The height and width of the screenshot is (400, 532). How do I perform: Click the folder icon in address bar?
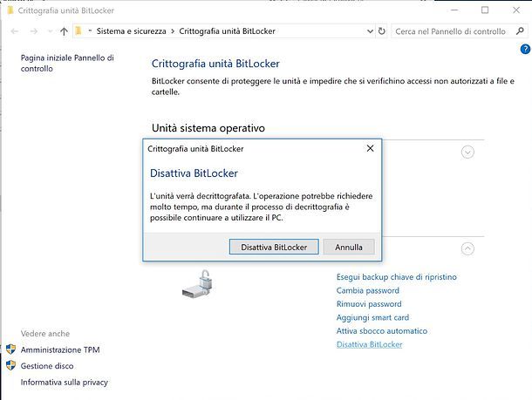click(x=78, y=31)
